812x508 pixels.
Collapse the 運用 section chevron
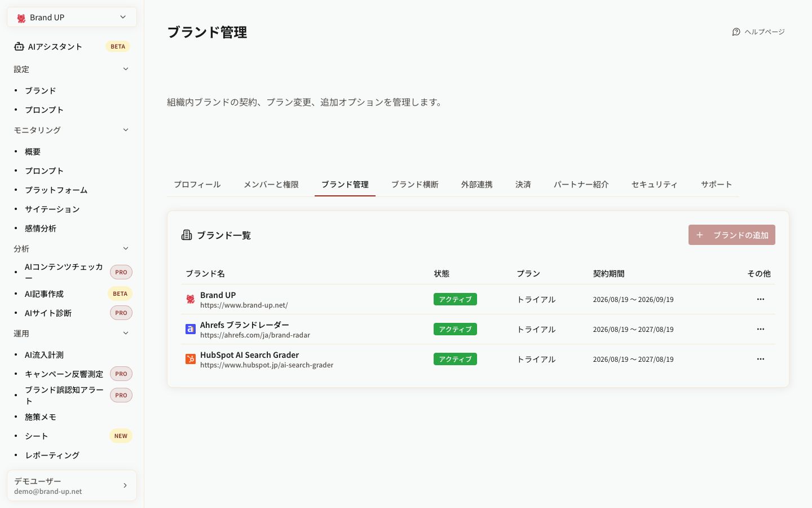pyautogui.click(x=126, y=333)
